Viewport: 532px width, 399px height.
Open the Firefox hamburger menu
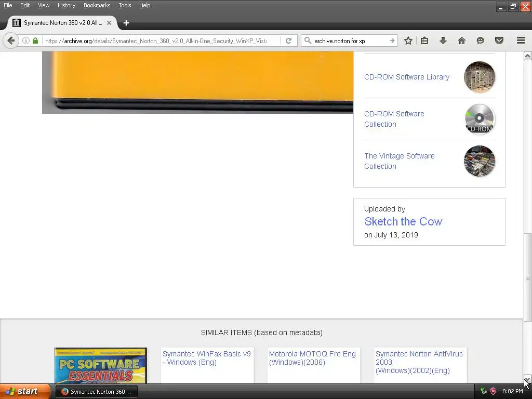[521, 41]
